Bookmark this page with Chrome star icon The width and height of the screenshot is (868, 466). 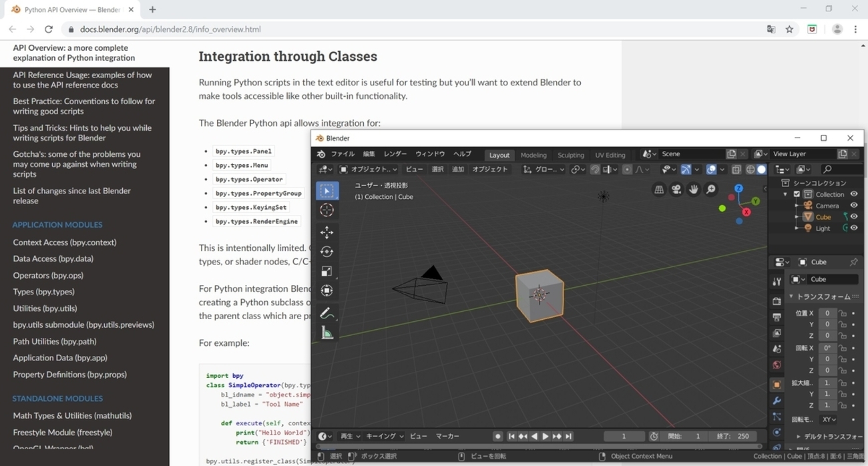[x=789, y=29]
